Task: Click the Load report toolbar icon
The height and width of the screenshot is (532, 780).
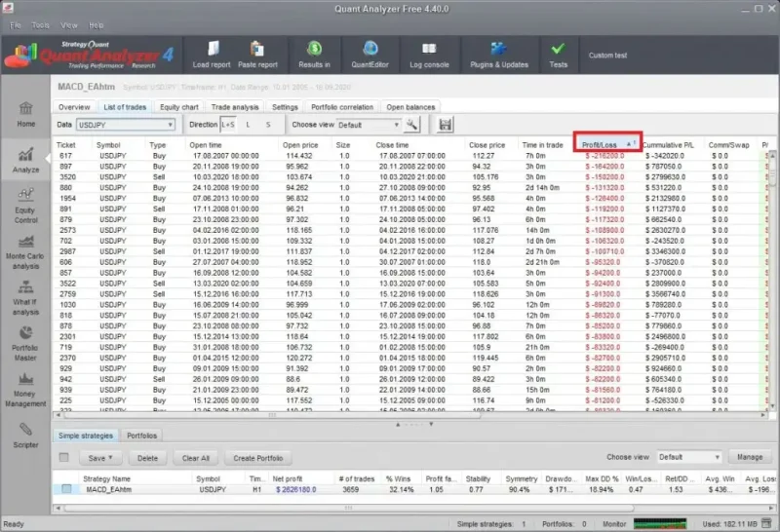Action: click(213, 53)
